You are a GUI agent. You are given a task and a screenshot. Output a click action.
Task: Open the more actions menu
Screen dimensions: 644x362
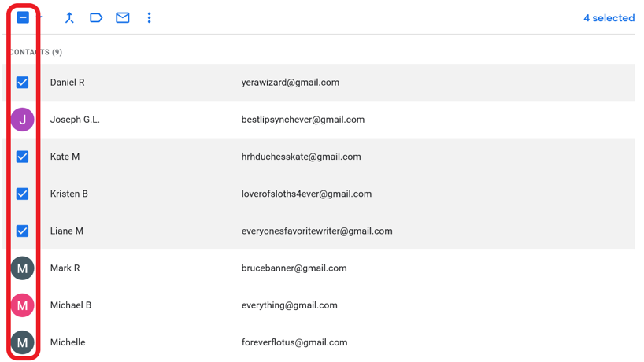pos(149,17)
